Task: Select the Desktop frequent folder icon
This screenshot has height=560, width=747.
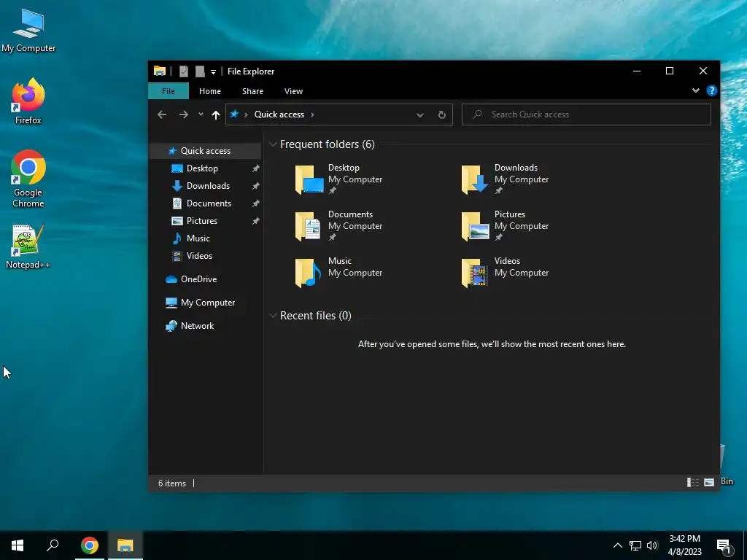Action: (x=309, y=179)
